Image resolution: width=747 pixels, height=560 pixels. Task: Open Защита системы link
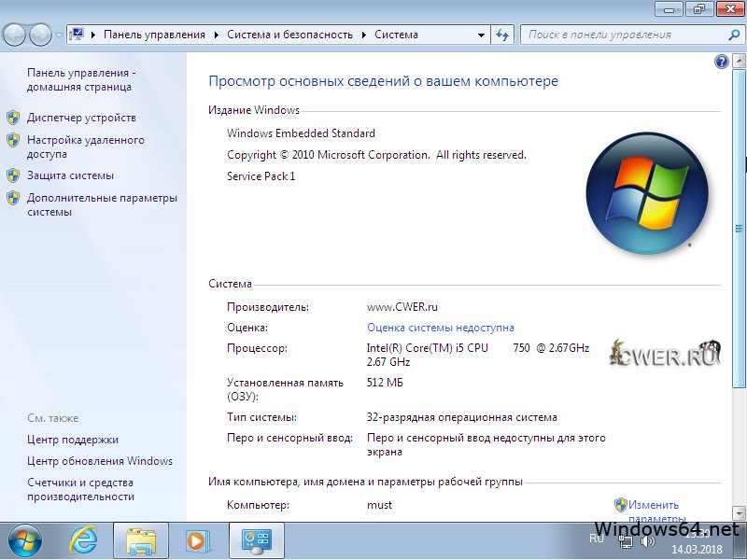[71, 175]
